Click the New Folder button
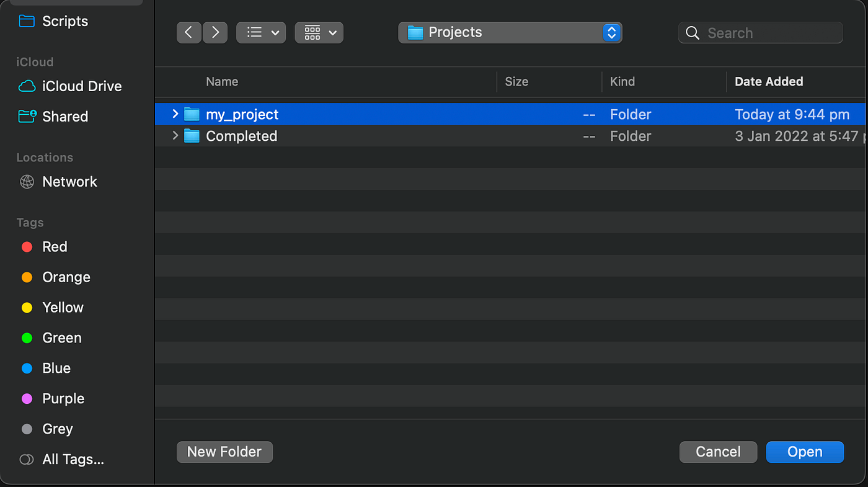 point(224,452)
